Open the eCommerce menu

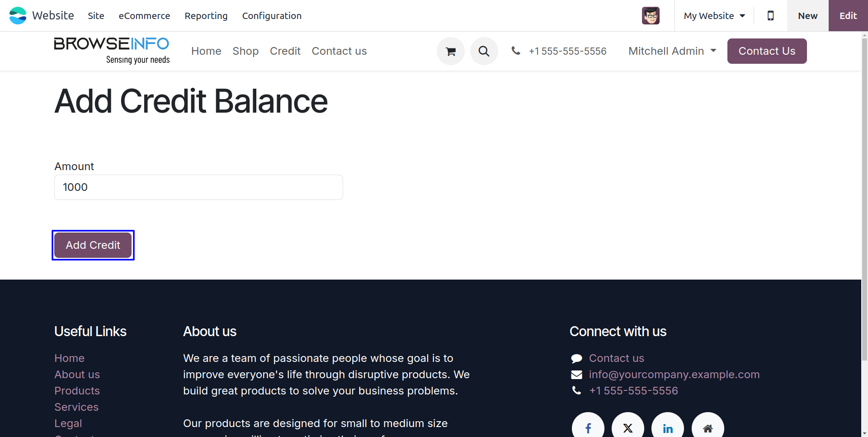point(144,16)
